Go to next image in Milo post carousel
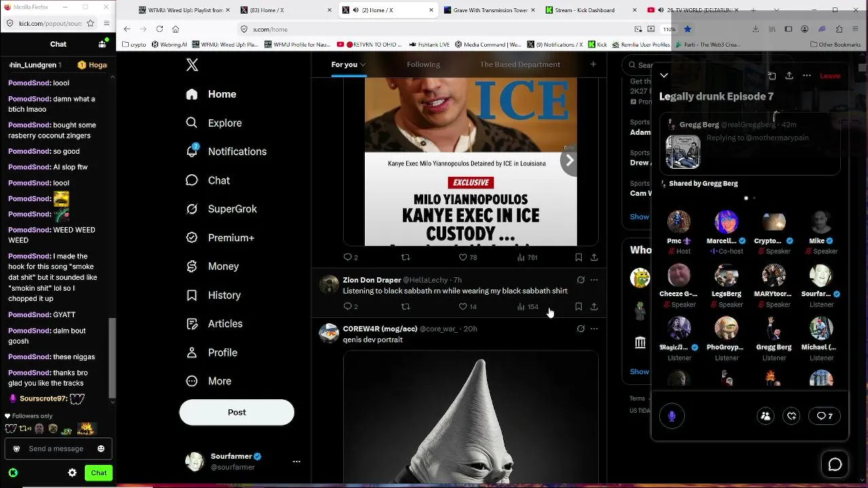This screenshot has width=868, height=488. click(570, 161)
